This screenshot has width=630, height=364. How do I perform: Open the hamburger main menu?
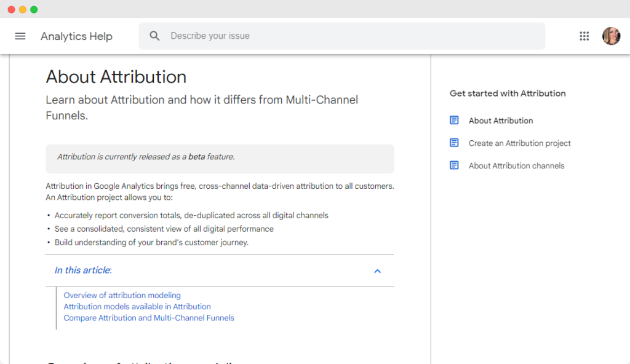pyautogui.click(x=20, y=36)
